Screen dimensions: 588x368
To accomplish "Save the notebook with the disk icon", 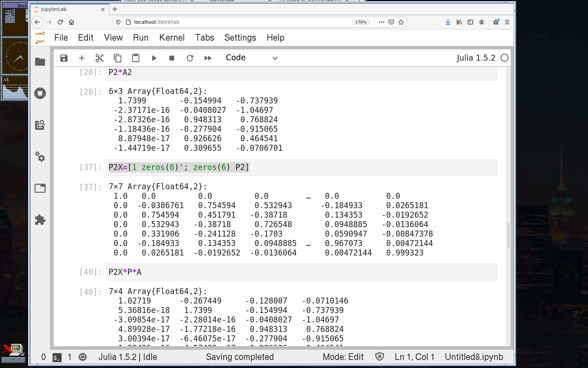I will coord(64,58).
